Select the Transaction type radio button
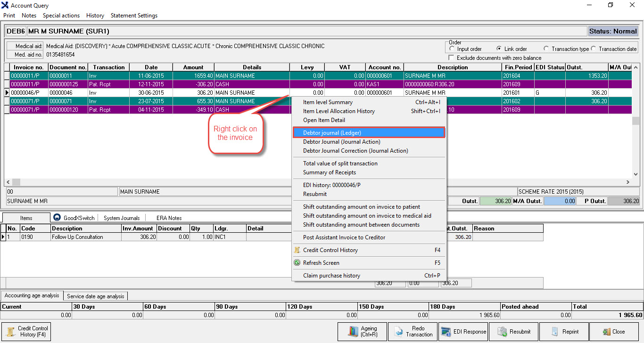 pos(546,49)
